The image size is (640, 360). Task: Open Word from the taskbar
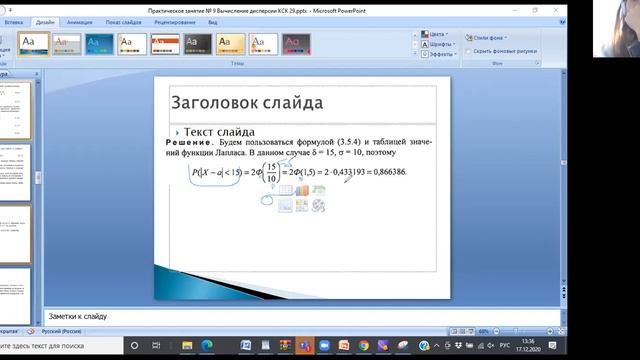246,346
